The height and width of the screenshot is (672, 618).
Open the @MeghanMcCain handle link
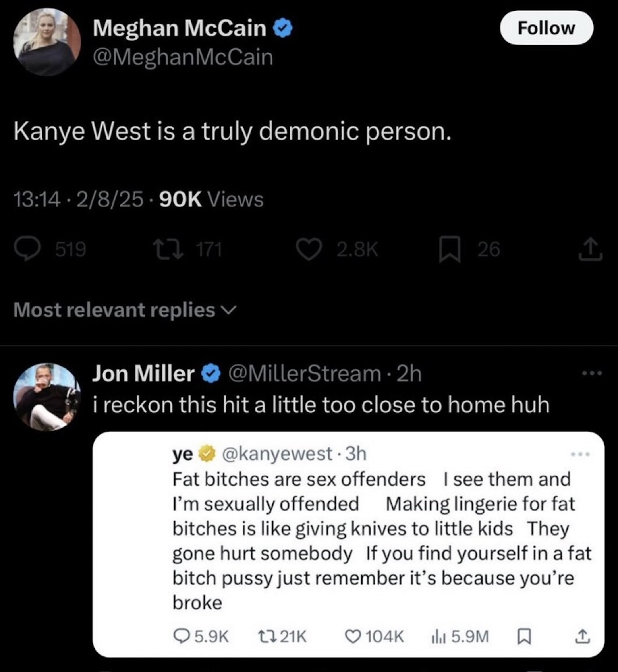click(183, 58)
